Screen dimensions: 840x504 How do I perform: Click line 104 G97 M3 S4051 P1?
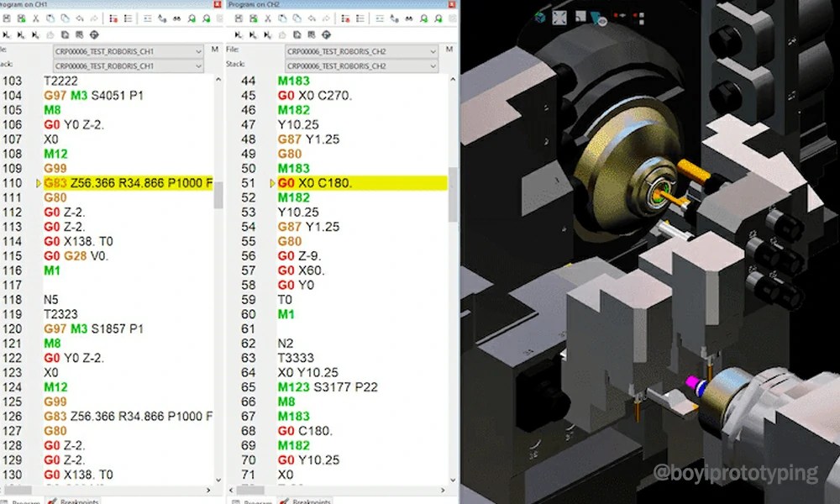click(x=94, y=95)
